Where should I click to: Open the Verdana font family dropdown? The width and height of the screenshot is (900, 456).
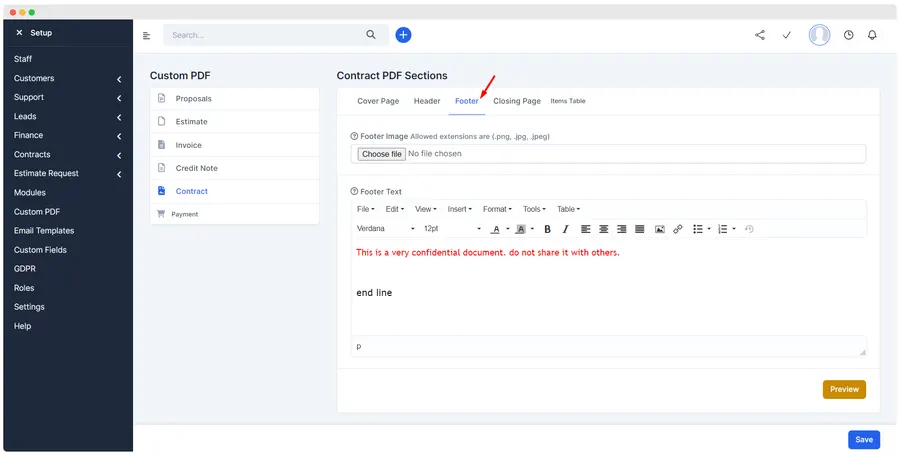(x=385, y=229)
